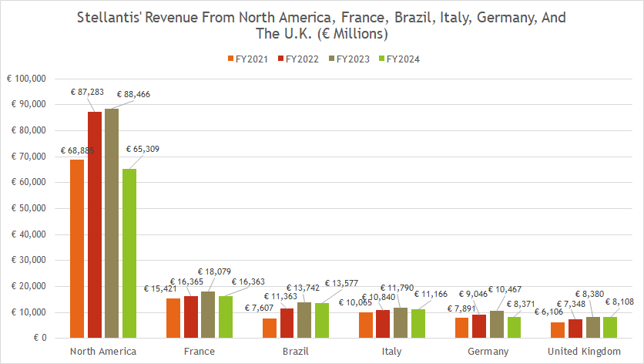Image resolution: width=644 pixels, height=364 pixels.
Task: Select the FY2021 legend label
Action: (251, 59)
